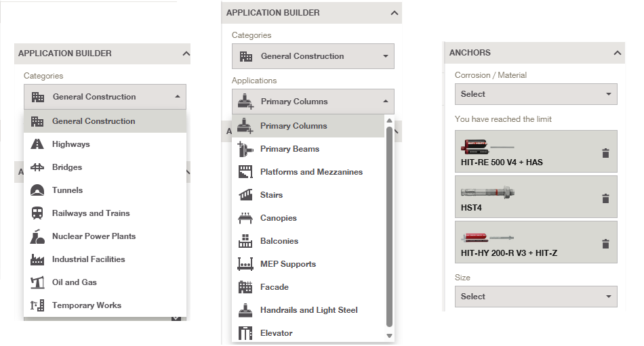Screen dimensions: 644x346
Task: Select General Construction in the open list
Action: pyautogui.click(x=104, y=121)
